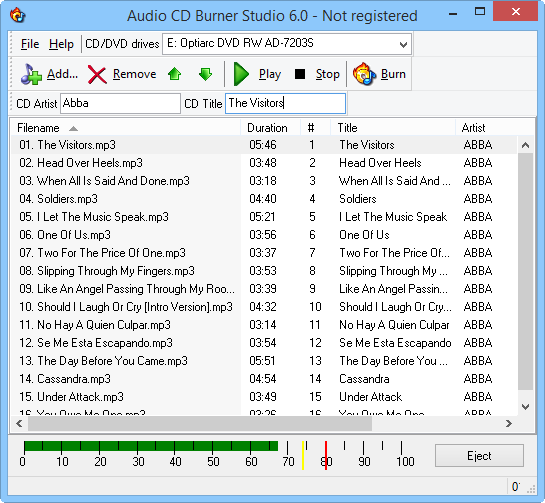Select 03. When All Is Said And Done.mp3
The width and height of the screenshot is (545, 503).
pos(264,181)
